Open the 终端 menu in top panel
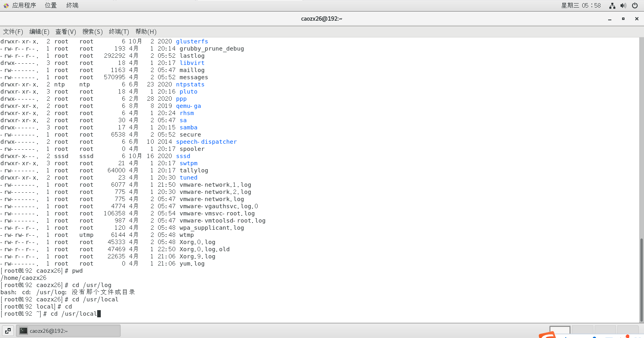This screenshot has height=338, width=644. click(72, 5)
